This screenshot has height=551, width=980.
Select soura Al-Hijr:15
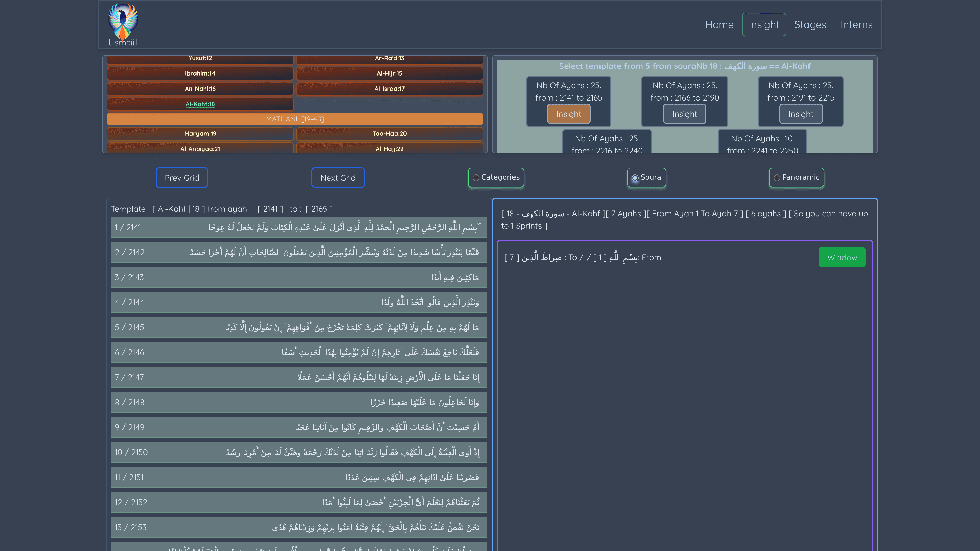click(389, 73)
